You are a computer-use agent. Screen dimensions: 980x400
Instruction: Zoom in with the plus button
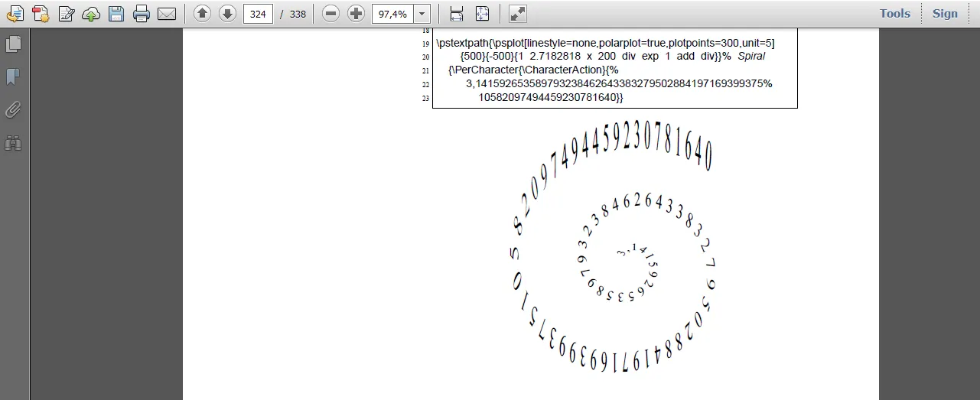coord(356,13)
